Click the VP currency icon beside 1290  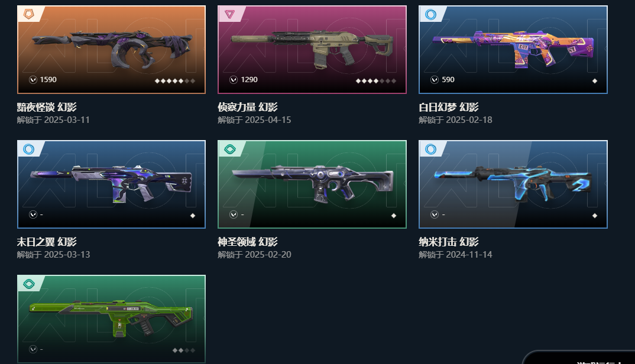coord(234,80)
